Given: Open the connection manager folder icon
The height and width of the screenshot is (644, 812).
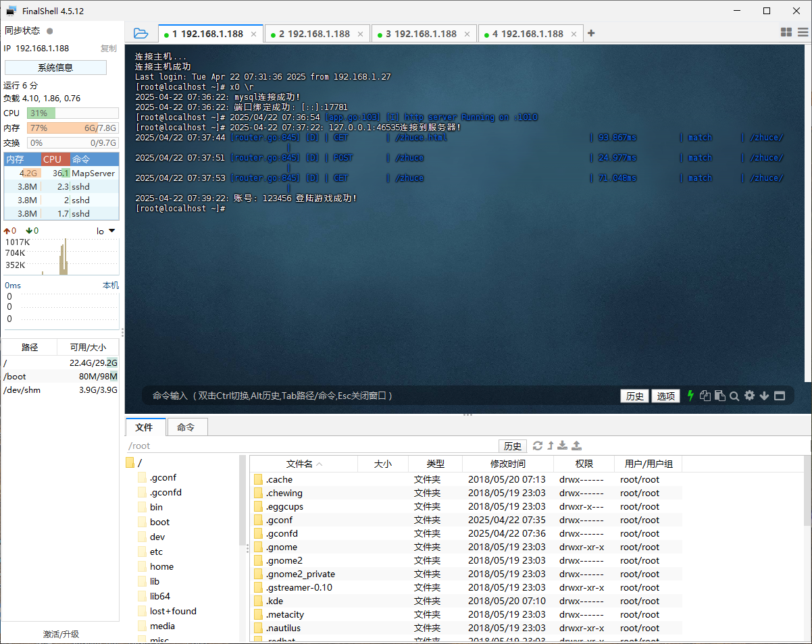Looking at the screenshot, I should [141, 33].
